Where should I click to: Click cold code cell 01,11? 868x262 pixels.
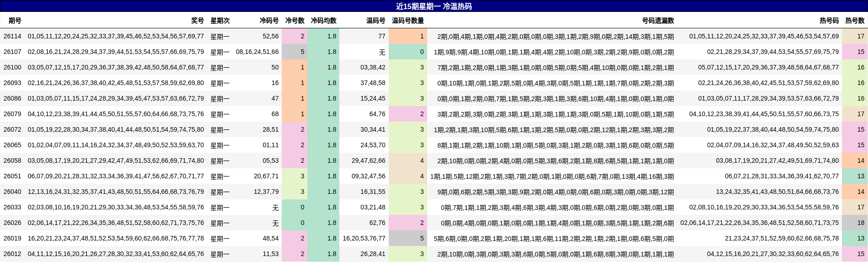tap(270, 145)
